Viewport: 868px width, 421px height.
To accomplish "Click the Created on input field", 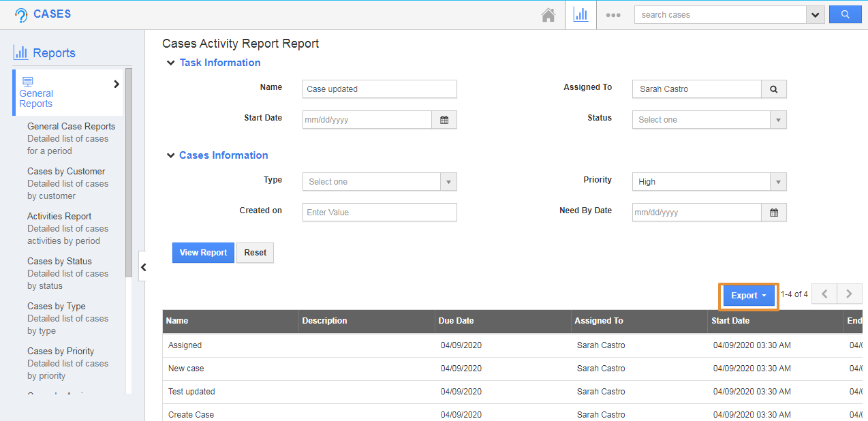I will point(379,212).
